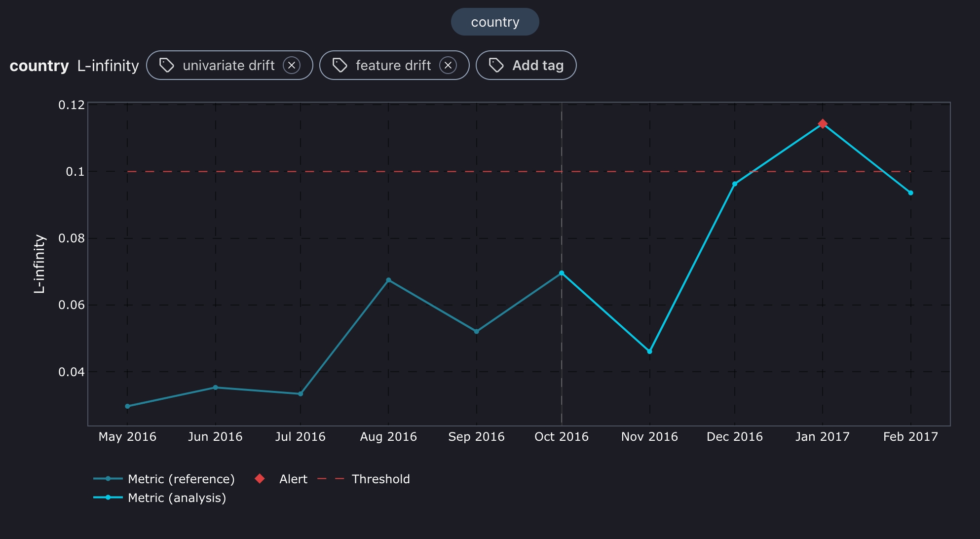This screenshot has height=539, width=980.
Task: Click the Aug 2016 data point
Action: click(x=388, y=280)
